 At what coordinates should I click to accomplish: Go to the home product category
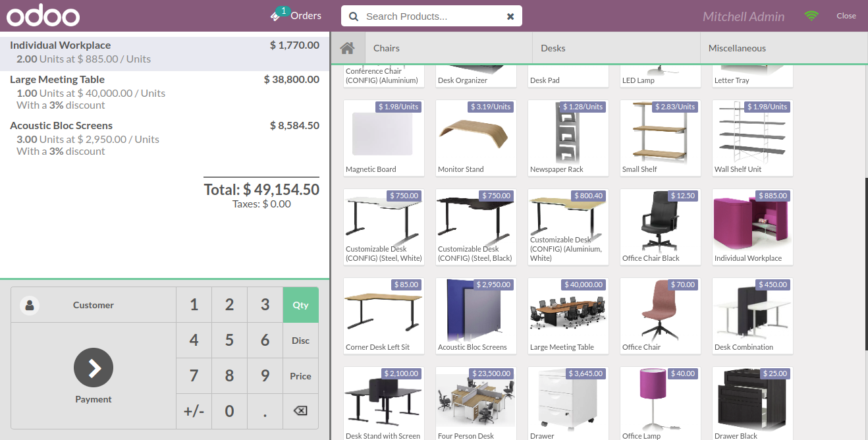347,48
